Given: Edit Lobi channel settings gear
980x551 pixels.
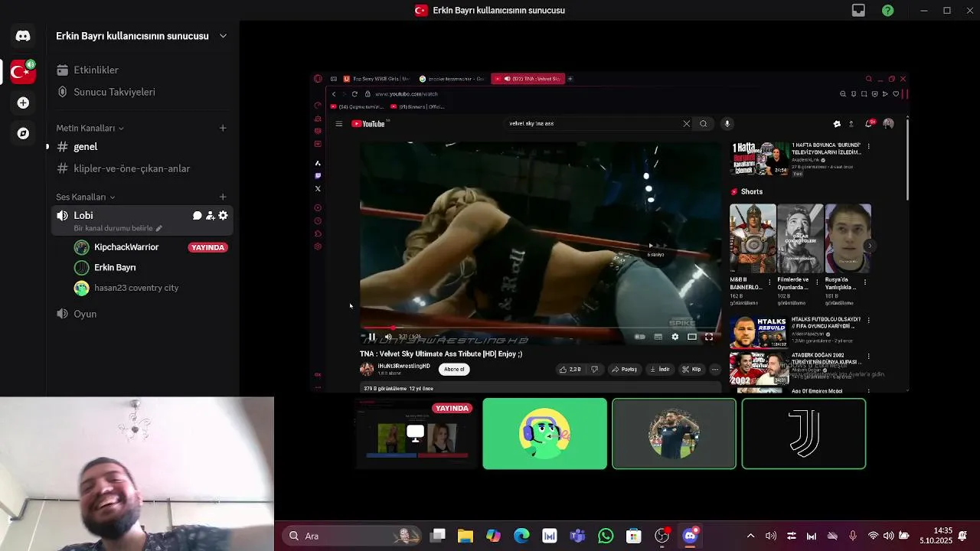Looking at the screenshot, I should tap(223, 216).
